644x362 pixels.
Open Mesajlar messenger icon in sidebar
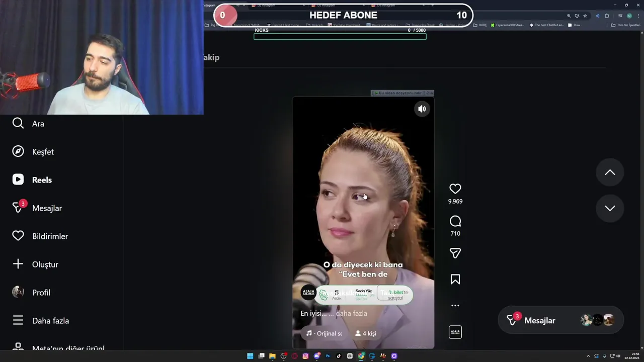(x=19, y=207)
